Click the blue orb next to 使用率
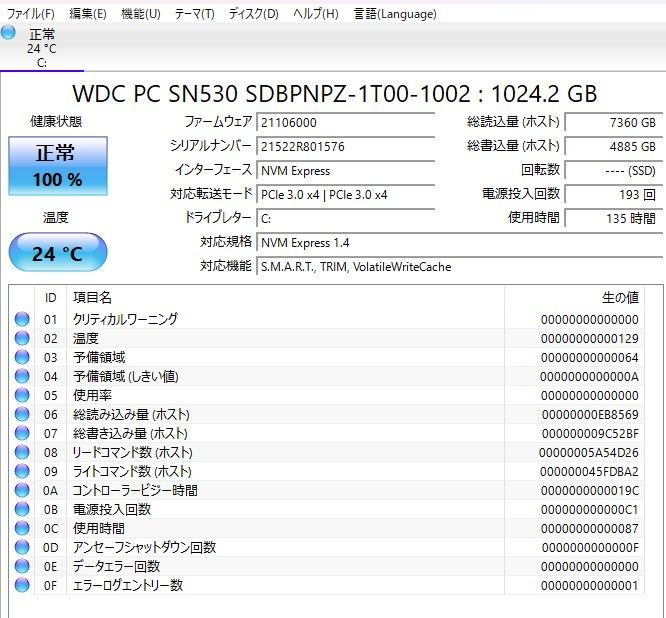Viewport: 666px width, 618px height. coord(22,395)
